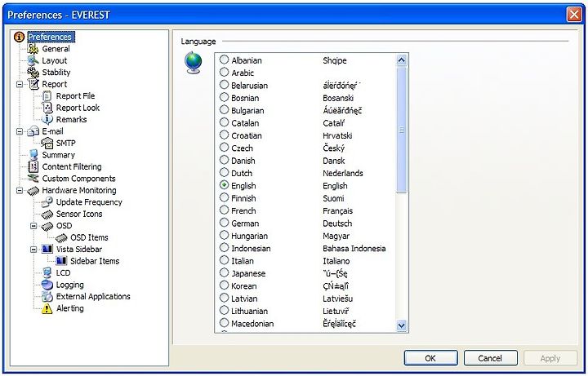Select the Lithuanian radio button
The image size is (588, 376).
tap(224, 311)
